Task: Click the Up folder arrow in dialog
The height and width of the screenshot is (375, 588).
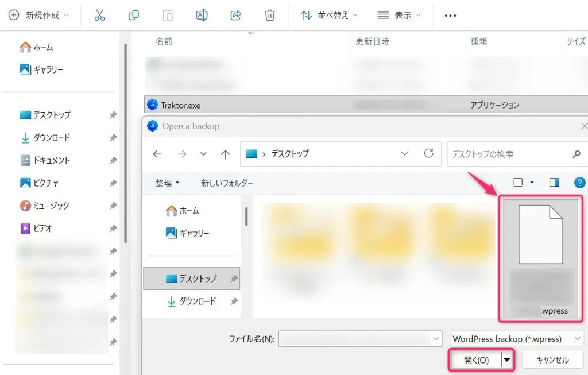Action: pyautogui.click(x=225, y=154)
